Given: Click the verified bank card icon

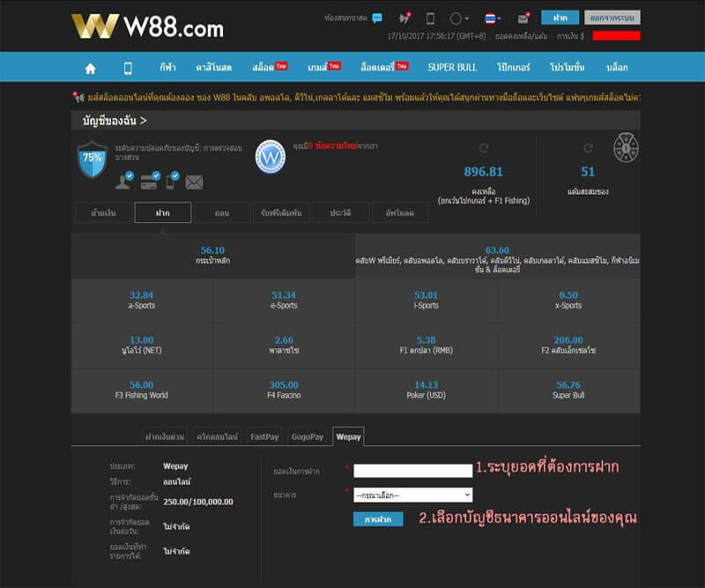Looking at the screenshot, I should coord(150,181).
